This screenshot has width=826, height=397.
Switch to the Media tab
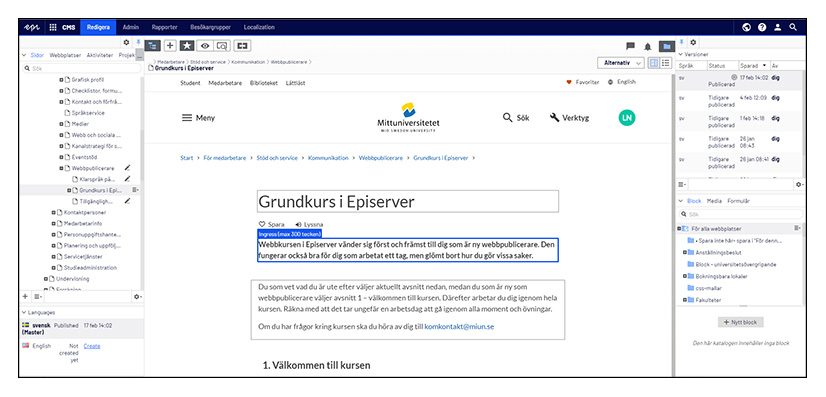point(714,201)
